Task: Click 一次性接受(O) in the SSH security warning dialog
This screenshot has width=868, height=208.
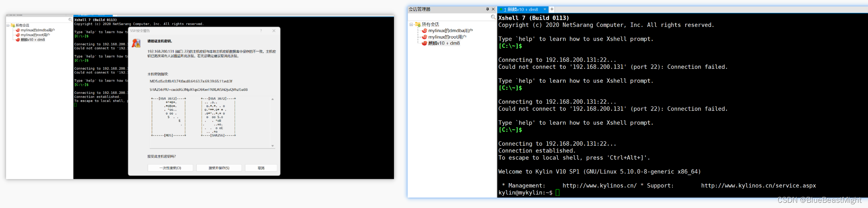Action: click(170, 168)
